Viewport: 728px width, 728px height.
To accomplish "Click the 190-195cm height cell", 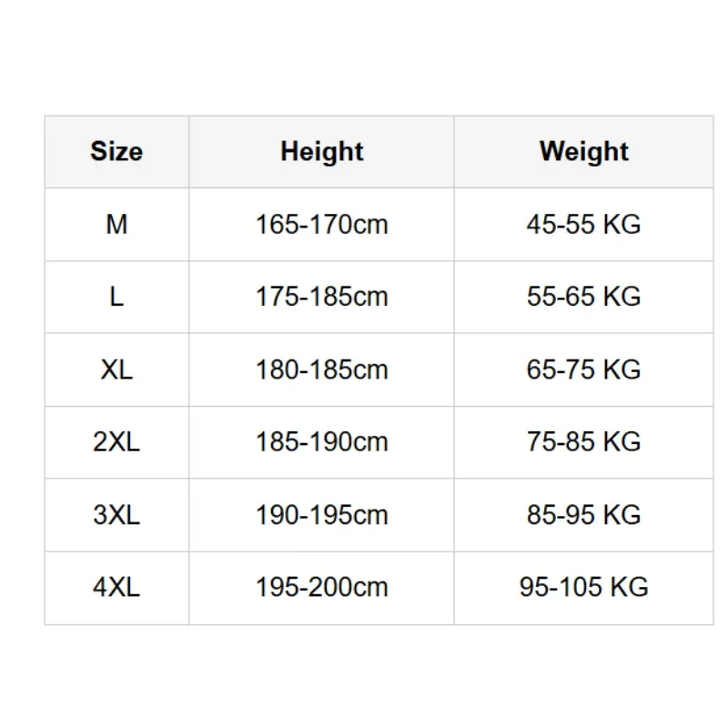I will [x=321, y=515].
